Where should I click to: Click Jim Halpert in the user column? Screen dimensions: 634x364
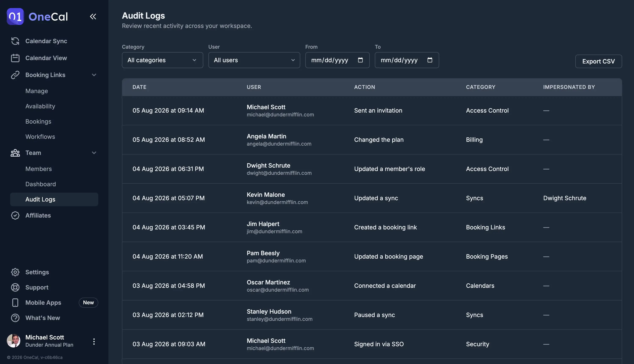(x=263, y=224)
